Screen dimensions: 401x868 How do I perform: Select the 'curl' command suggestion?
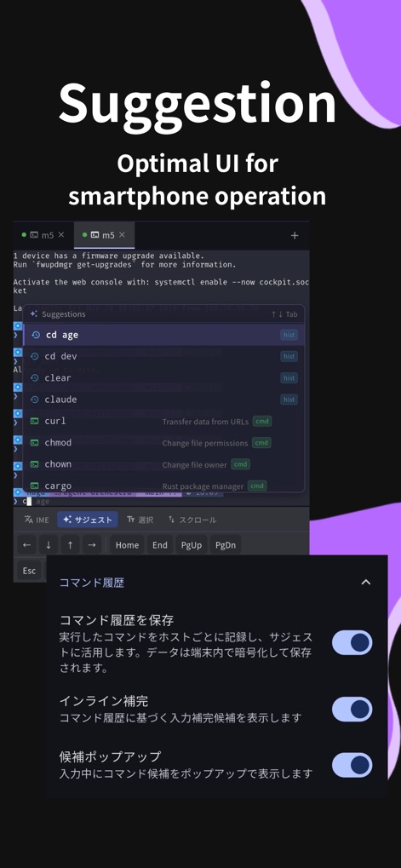tap(163, 422)
